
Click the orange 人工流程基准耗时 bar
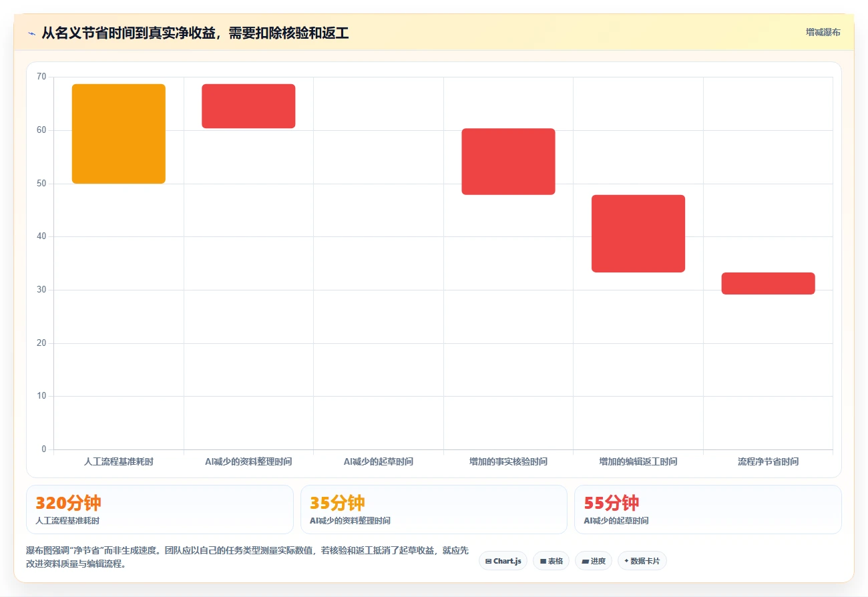[x=119, y=134]
